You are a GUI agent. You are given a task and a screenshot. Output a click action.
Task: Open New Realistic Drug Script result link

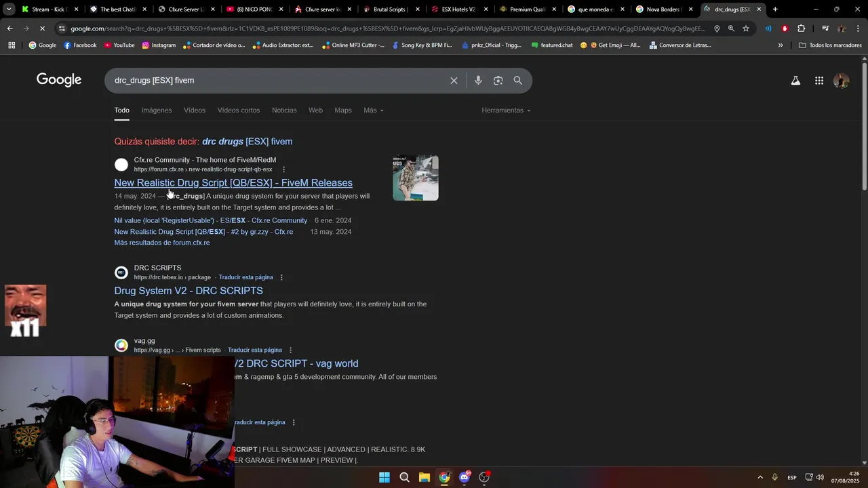(233, 183)
